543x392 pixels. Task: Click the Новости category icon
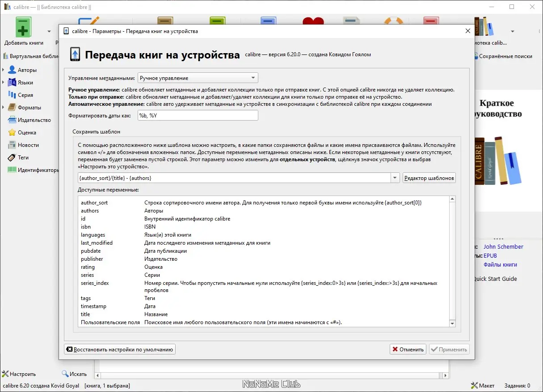coord(12,145)
